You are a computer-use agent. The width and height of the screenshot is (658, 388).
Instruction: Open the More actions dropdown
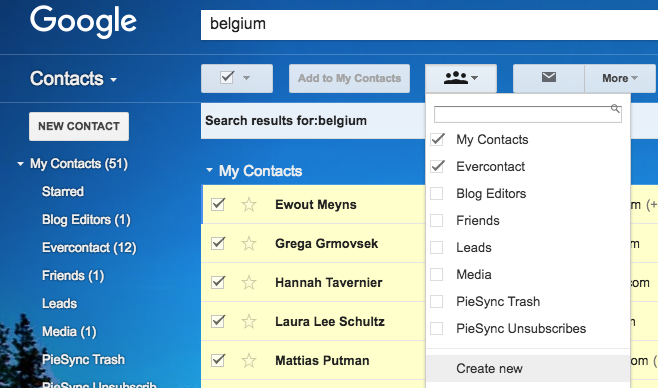(620, 78)
